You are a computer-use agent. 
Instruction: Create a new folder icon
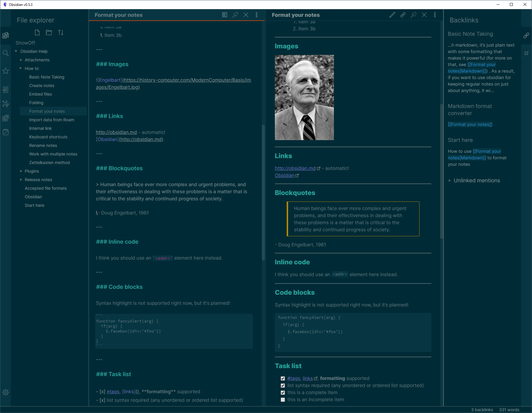coord(49,32)
